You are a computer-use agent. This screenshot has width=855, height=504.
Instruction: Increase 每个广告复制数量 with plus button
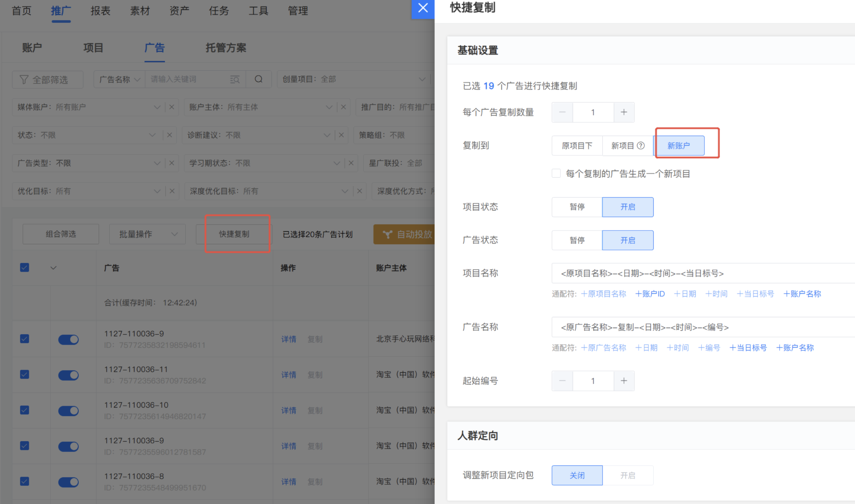click(x=624, y=112)
